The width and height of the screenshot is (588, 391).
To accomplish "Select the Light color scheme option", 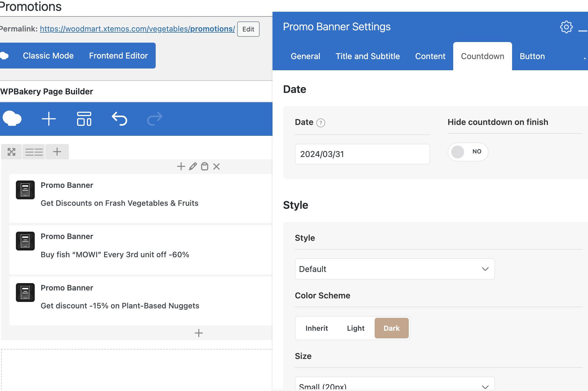I will pos(356,328).
